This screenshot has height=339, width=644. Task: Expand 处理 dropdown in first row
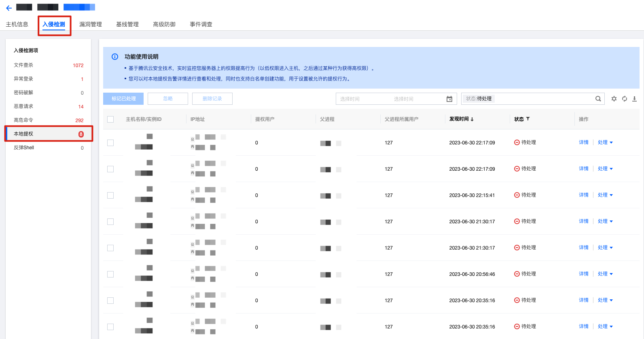point(605,142)
